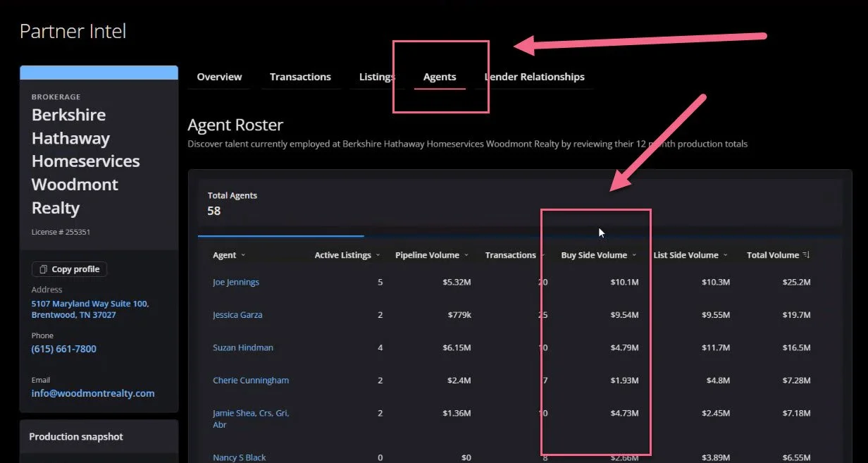
Task: Sort by the Agent column header
Action: tap(229, 255)
